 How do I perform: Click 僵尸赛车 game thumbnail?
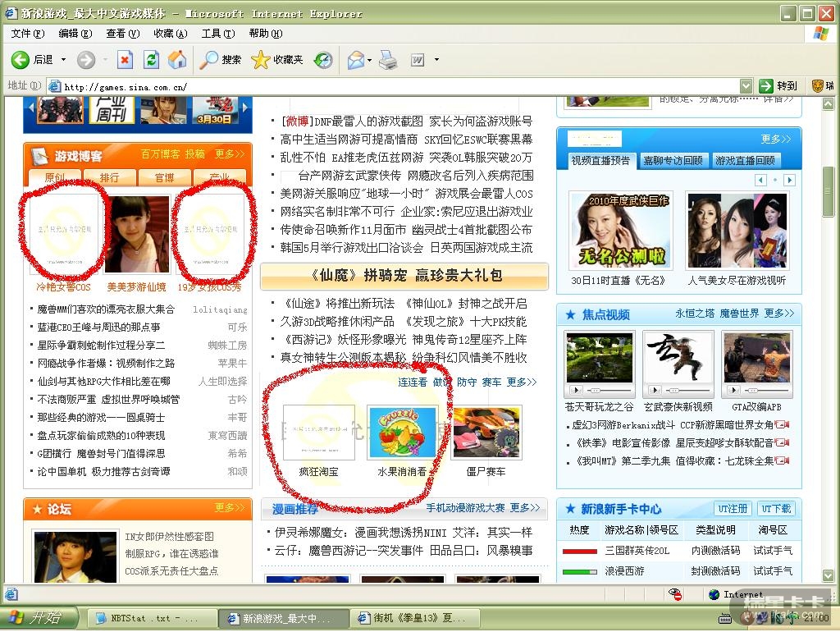486,433
